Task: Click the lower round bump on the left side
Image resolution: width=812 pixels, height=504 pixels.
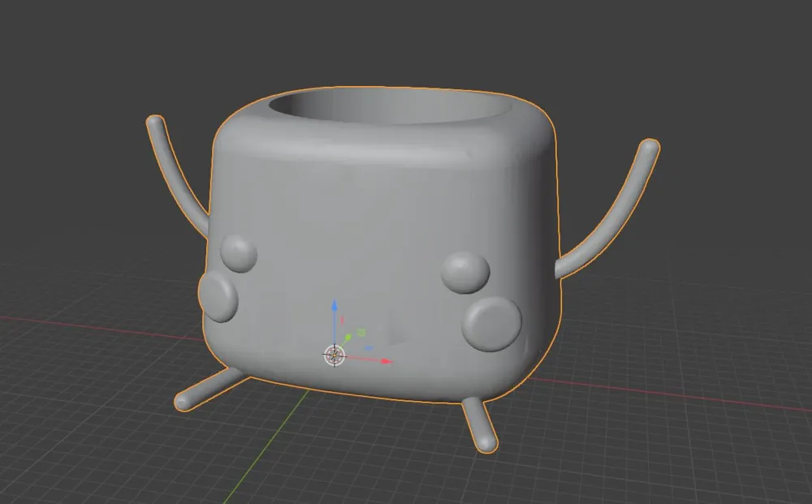Action: pos(218,295)
